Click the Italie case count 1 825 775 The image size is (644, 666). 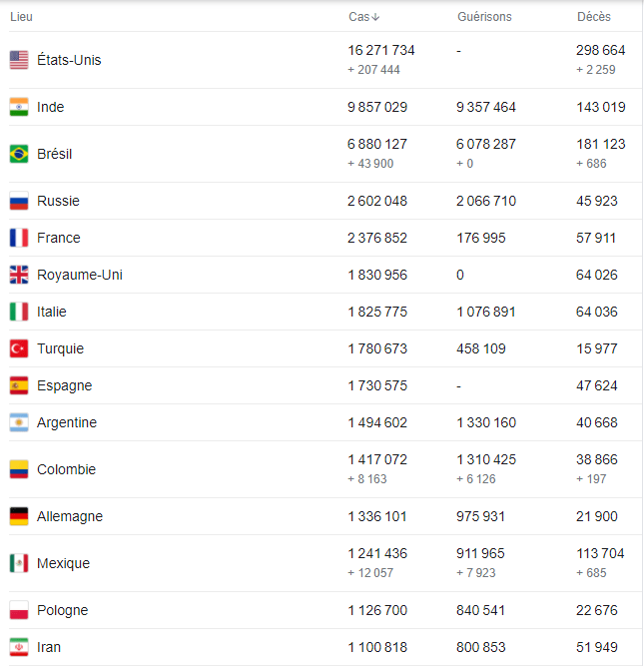pos(377,312)
